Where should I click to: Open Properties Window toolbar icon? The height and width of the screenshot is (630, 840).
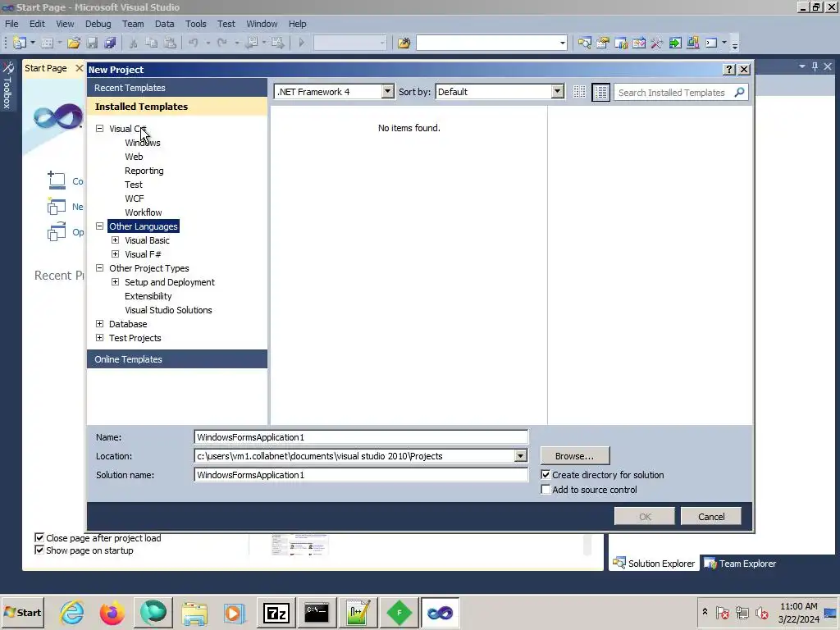click(603, 43)
